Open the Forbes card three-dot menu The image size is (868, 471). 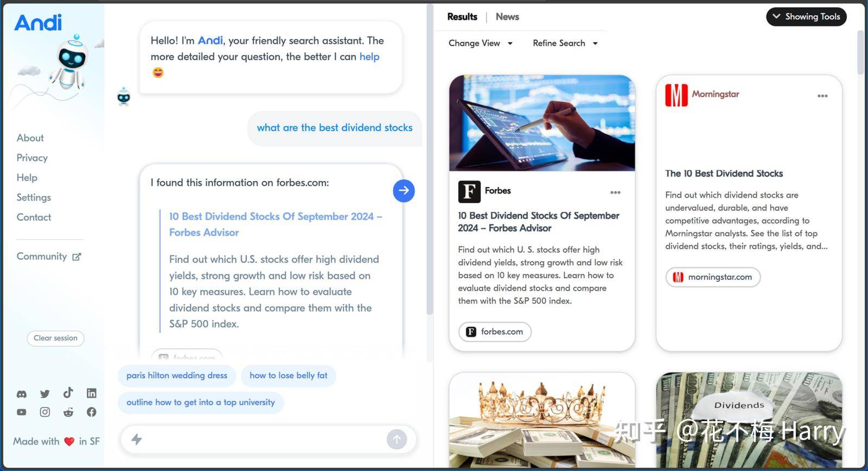[615, 192]
